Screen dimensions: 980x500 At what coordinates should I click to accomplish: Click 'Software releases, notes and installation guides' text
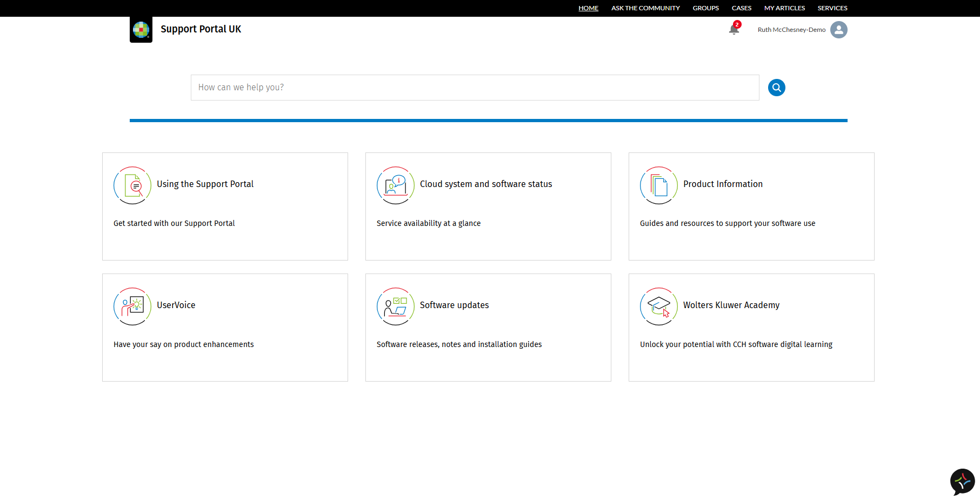point(459,344)
